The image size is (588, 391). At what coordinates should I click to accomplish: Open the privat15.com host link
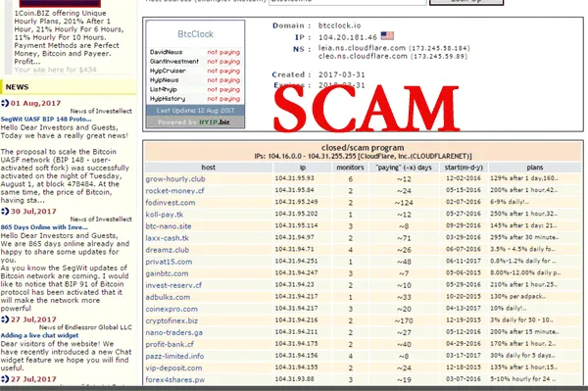tap(169, 262)
